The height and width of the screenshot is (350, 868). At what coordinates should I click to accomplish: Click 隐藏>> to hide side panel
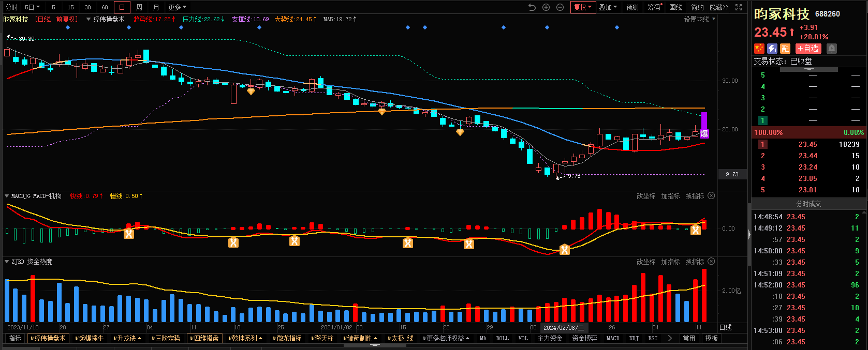(x=719, y=7)
